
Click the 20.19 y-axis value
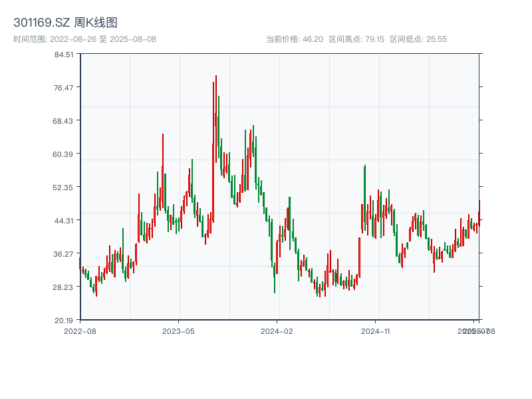[64, 320]
